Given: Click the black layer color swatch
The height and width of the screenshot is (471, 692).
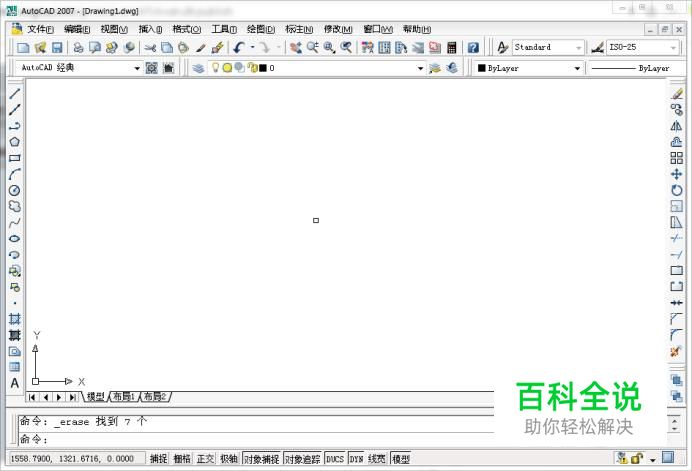Looking at the screenshot, I should pyautogui.click(x=263, y=68).
